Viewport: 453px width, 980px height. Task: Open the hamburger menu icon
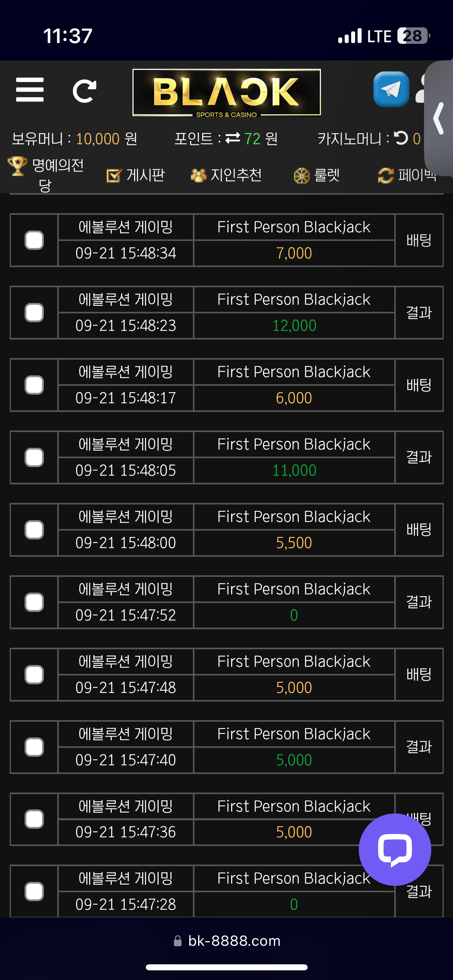pyautogui.click(x=30, y=90)
